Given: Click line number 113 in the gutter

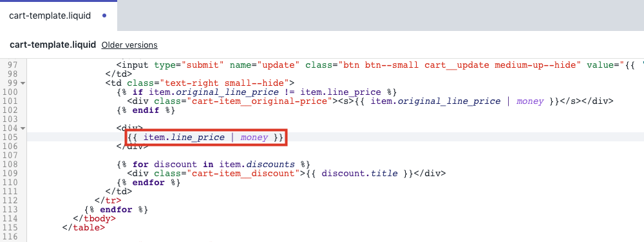Looking at the screenshot, I should [10, 210].
